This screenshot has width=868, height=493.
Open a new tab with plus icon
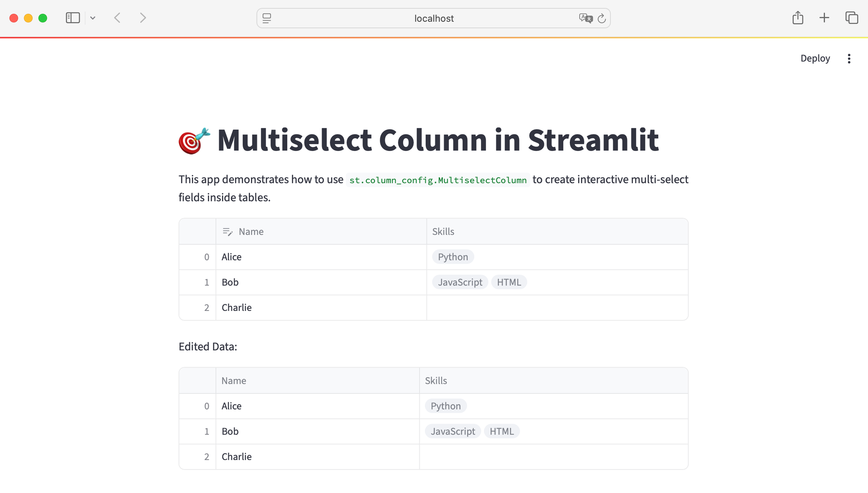coord(824,18)
